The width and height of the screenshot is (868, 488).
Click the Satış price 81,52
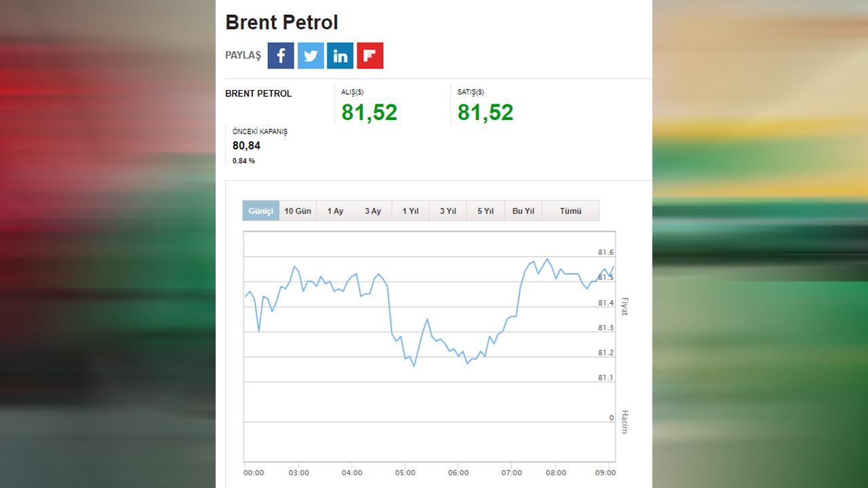[x=486, y=113]
